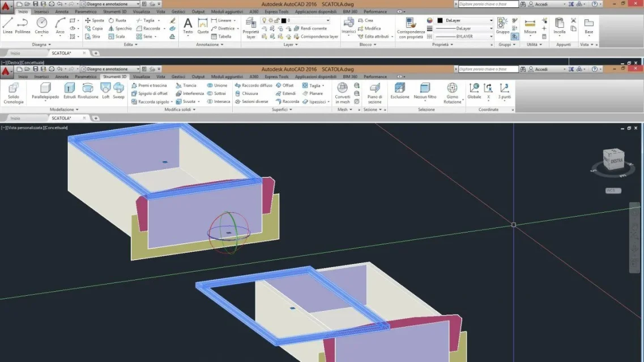The width and height of the screenshot is (644, 362).
Task: Click Piano di sezione tool
Action: point(374,93)
